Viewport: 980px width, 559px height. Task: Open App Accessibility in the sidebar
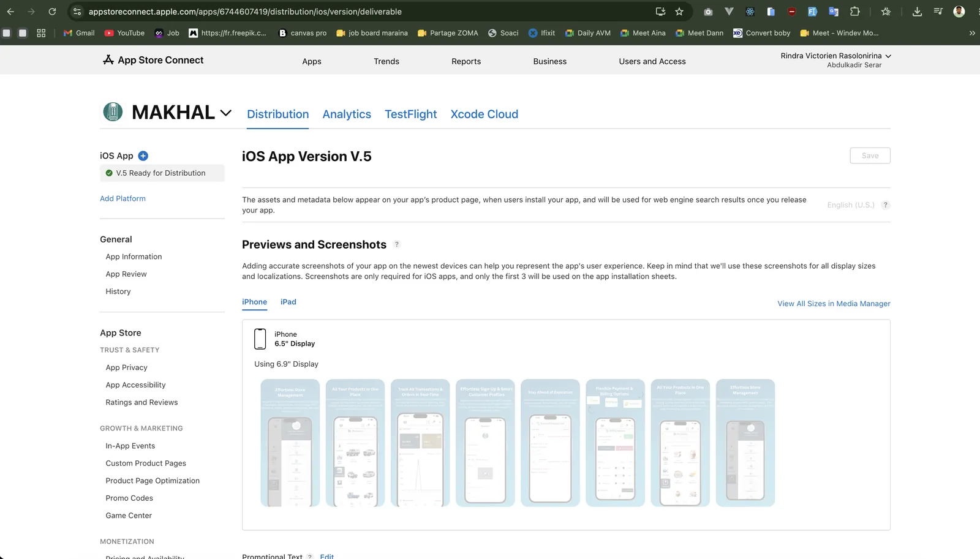(x=135, y=385)
